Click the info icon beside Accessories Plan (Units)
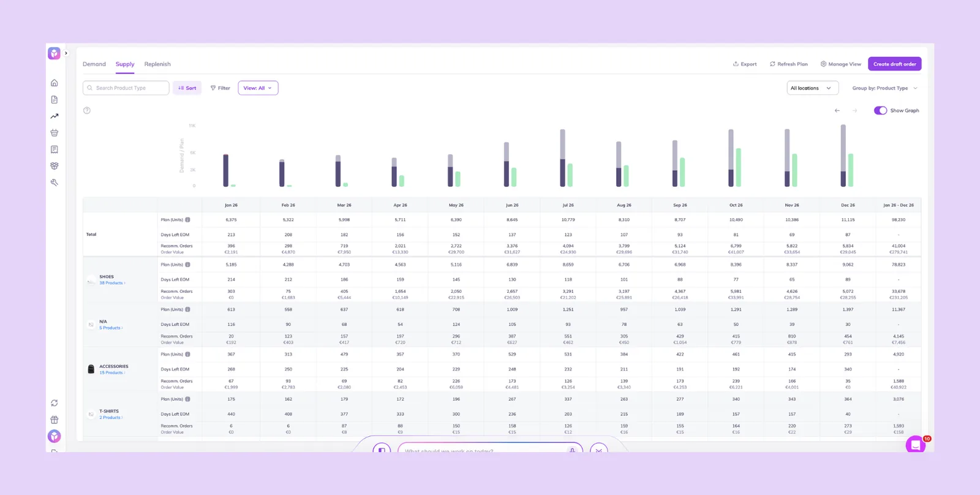The height and width of the screenshot is (495, 980). [x=188, y=354]
